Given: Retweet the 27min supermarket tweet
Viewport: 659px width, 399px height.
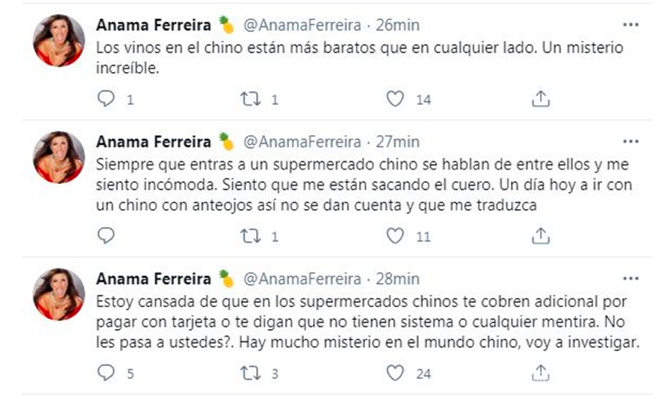Looking at the screenshot, I should click(250, 236).
